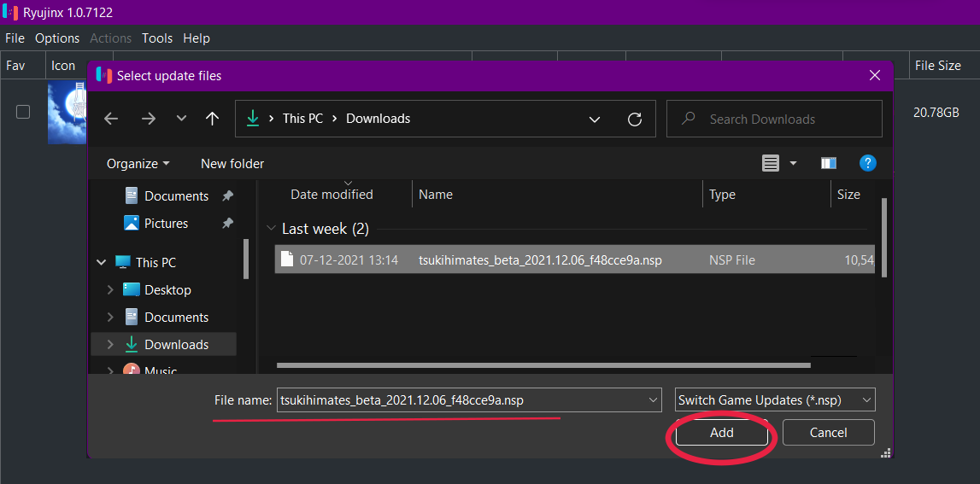Screen dimensions: 980x484
Task: Open file dialog help
Action: 867,164
